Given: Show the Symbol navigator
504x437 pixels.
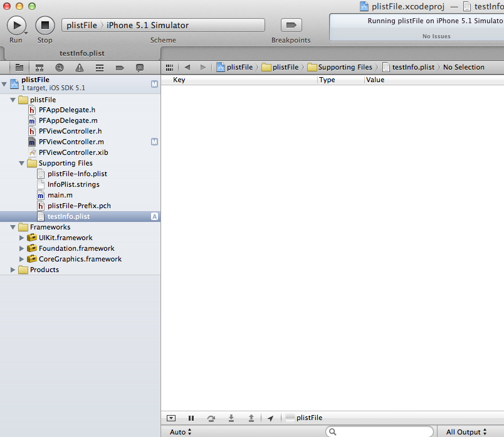Looking at the screenshot, I should 39,68.
